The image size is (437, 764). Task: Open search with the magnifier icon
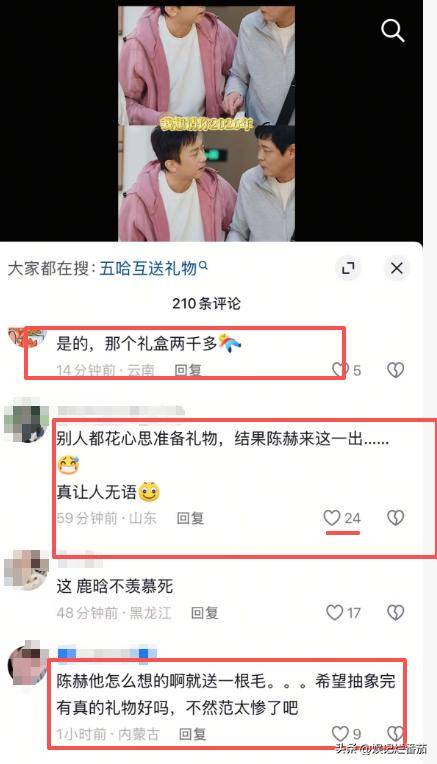point(393,30)
